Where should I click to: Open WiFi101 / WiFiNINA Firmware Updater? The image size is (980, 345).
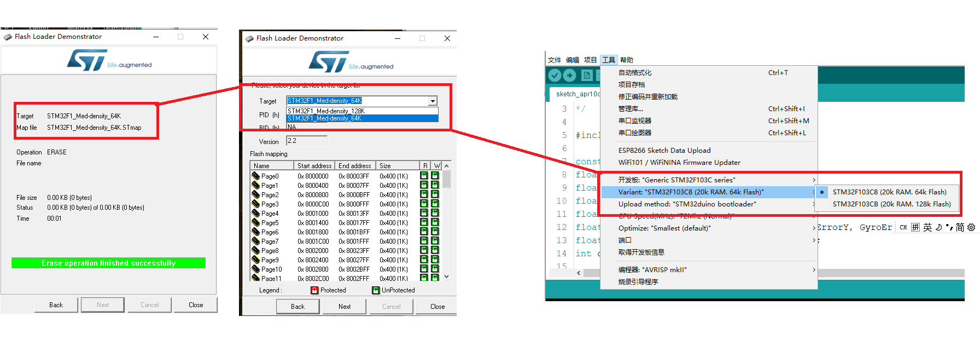709,163
